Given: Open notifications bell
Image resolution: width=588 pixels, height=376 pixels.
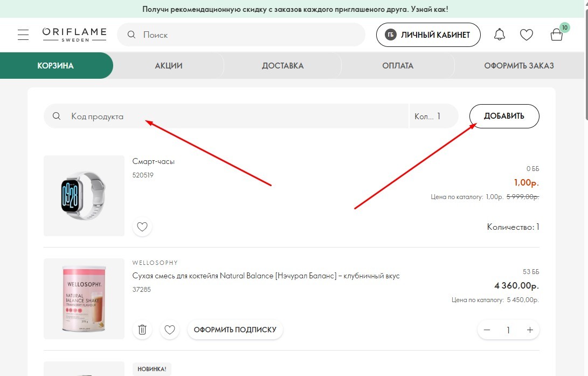Looking at the screenshot, I should coord(499,35).
